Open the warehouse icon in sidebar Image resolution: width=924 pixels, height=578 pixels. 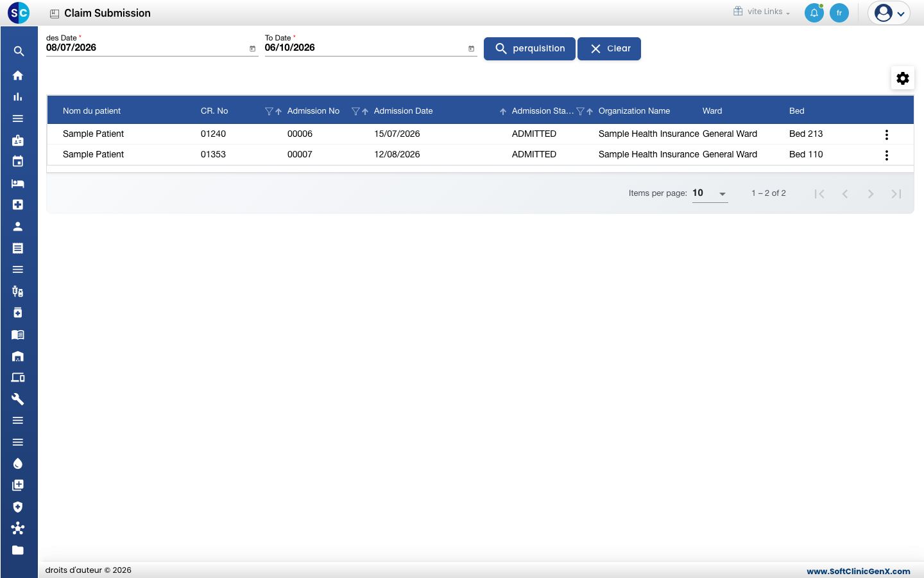[18, 356]
